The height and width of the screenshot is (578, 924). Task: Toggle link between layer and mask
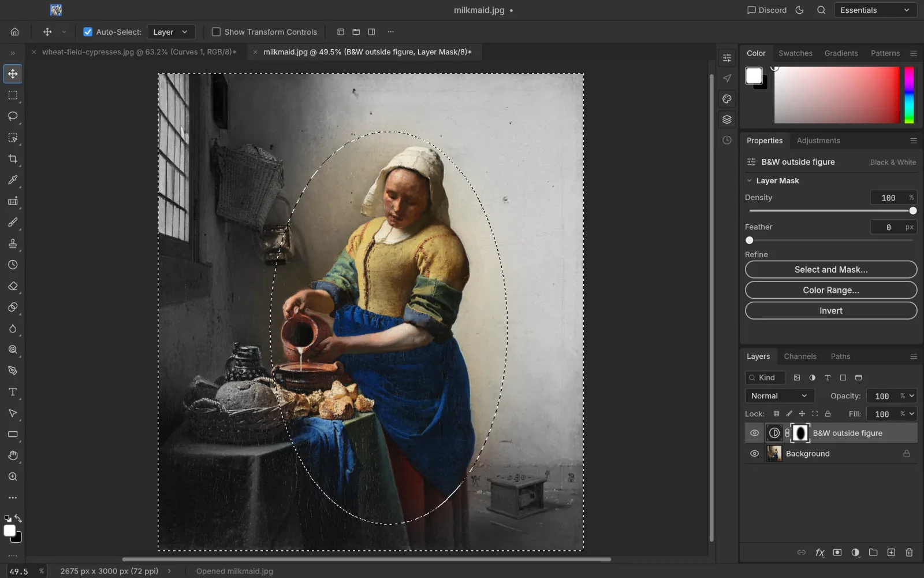787,433
